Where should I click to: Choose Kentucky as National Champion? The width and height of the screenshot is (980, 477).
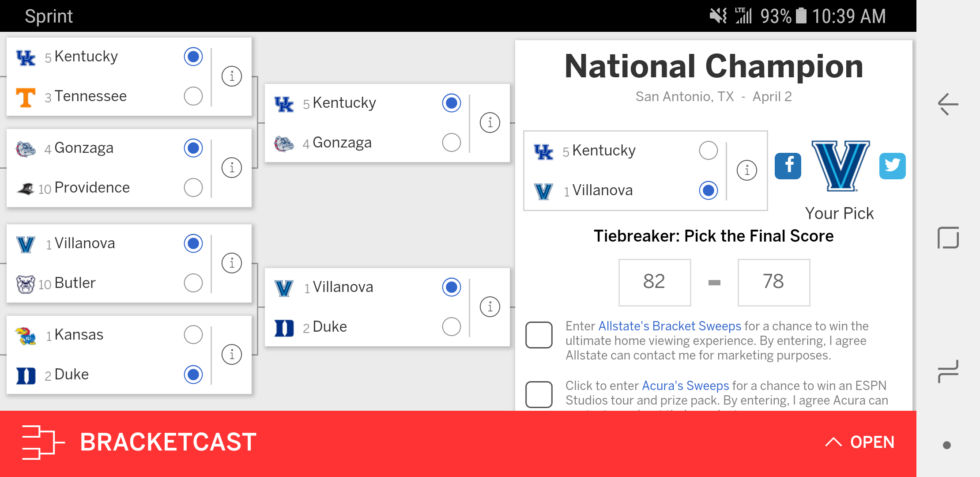[709, 151]
